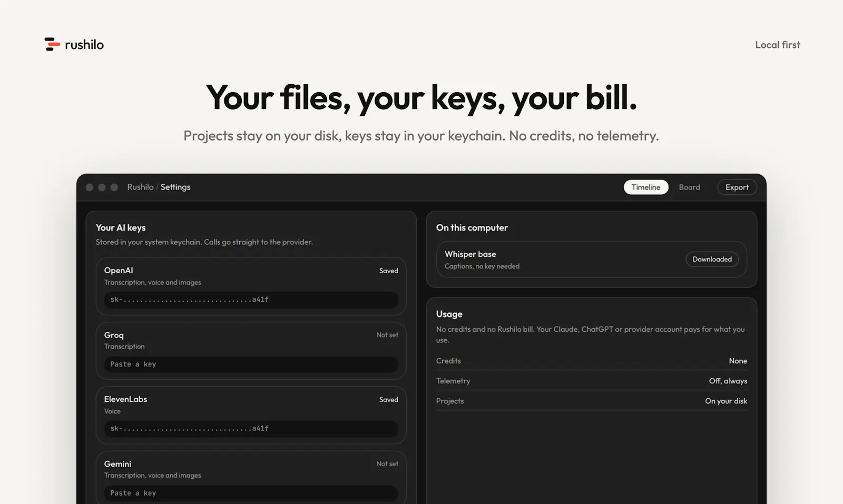The image size is (843, 504).
Task: Click the Credits row value None
Action: point(738,361)
